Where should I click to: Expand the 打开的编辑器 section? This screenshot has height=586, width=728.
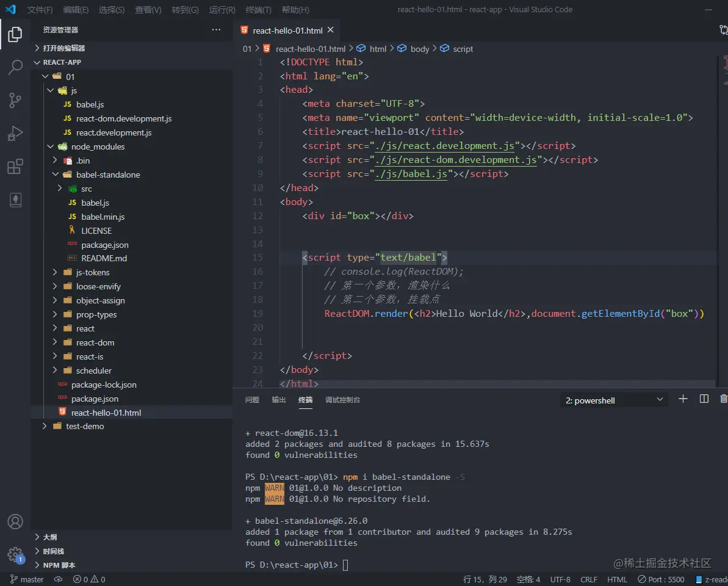(x=37, y=48)
